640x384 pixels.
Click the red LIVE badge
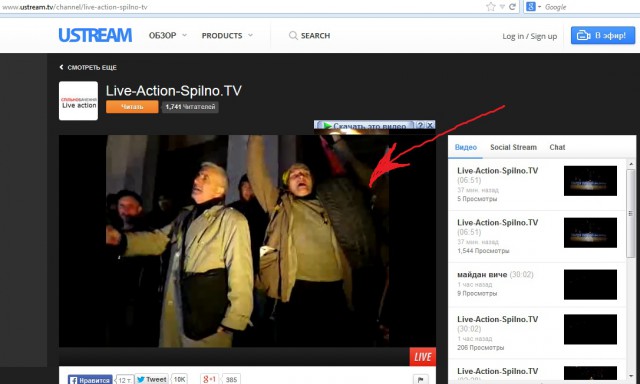coord(422,357)
